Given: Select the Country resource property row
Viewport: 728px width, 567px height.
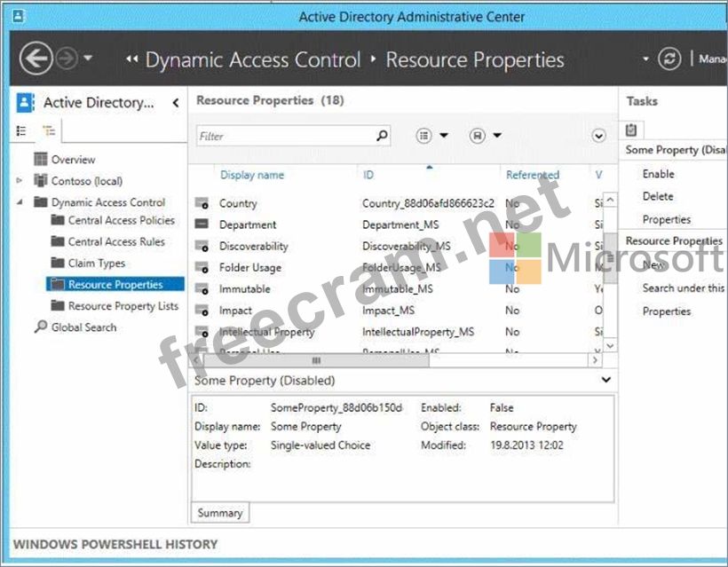Looking at the screenshot, I should (x=397, y=203).
